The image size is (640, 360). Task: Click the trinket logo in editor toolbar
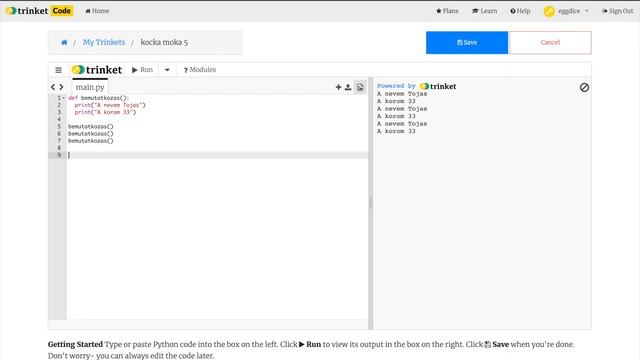click(x=97, y=70)
